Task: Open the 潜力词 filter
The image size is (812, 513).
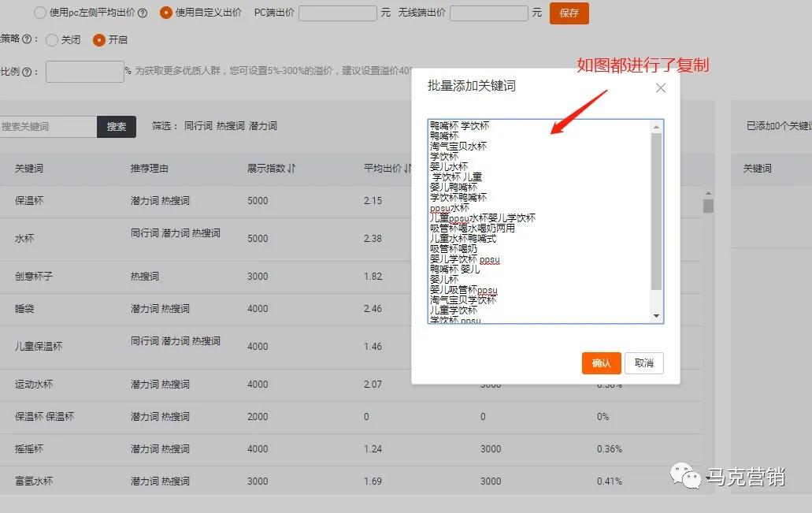Action: click(x=261, y=125)
